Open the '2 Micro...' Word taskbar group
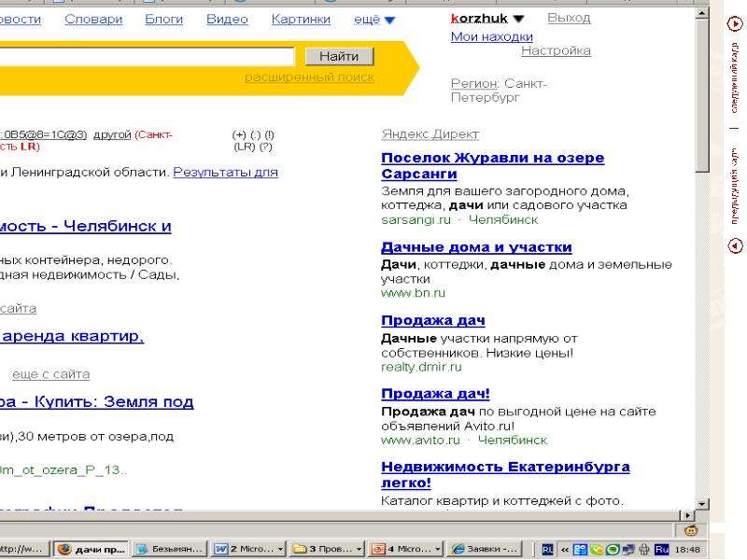 (x=248, y=549)
